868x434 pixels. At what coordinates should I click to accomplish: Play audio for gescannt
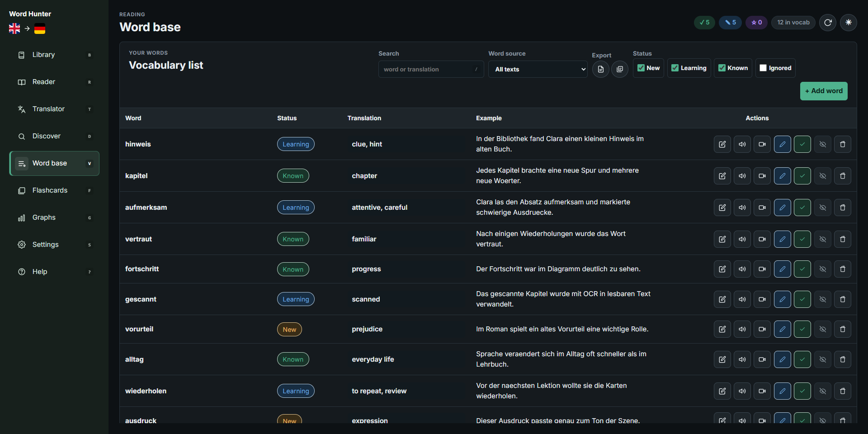(742, 299)
